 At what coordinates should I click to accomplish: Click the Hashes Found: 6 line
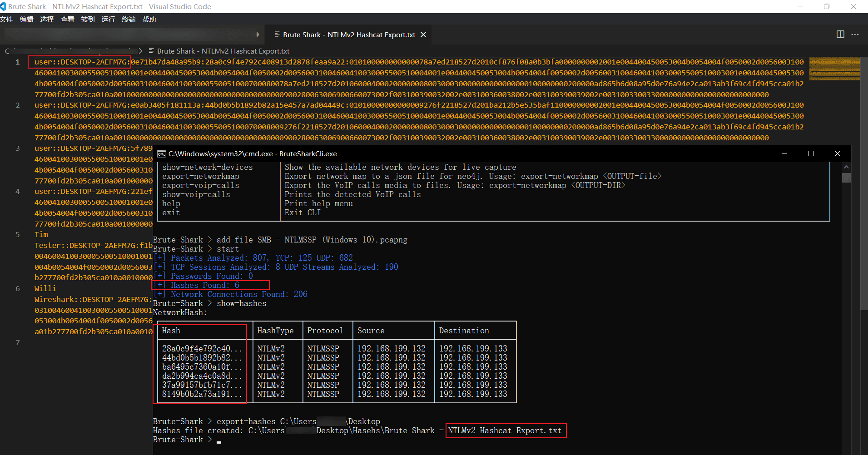coord(197,285)
